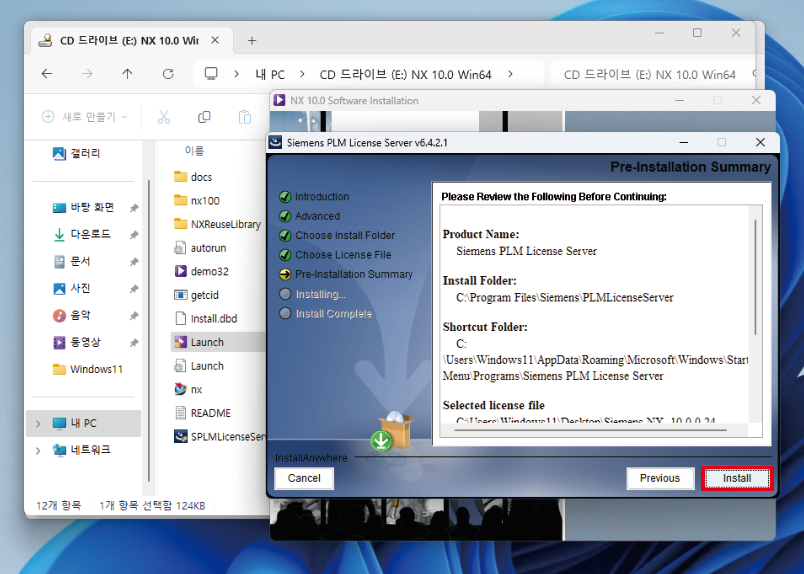Open 동영상 in the navigation pane

[x=77, y=342]
